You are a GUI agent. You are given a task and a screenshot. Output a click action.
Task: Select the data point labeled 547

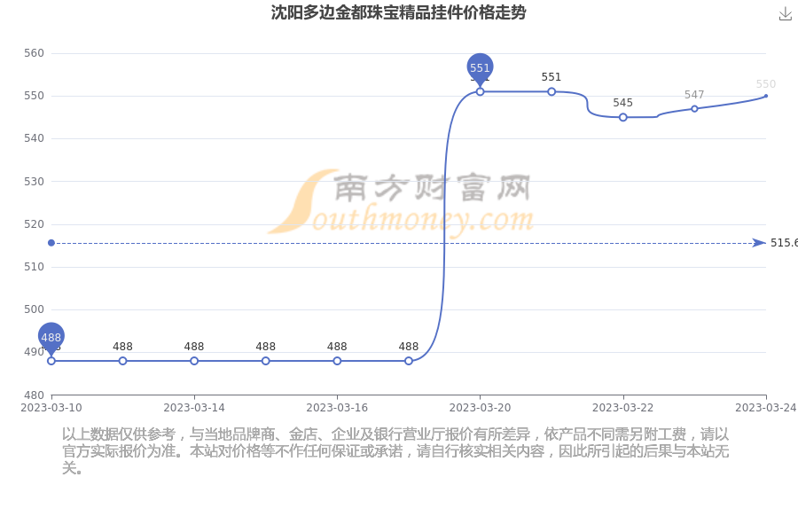tap(694, 109)
